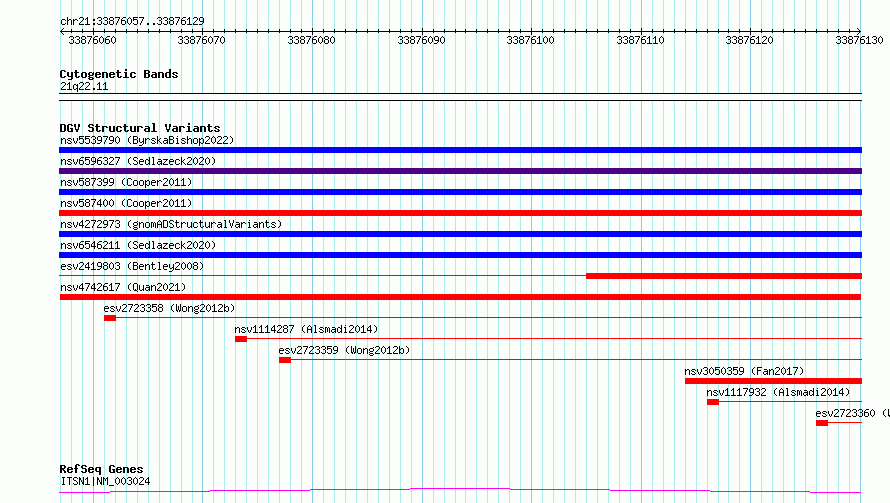Open variant nsv587399 (Cooper2011) label
The width and height of the screenshot is (890, 503).
(x=126, y=182)
